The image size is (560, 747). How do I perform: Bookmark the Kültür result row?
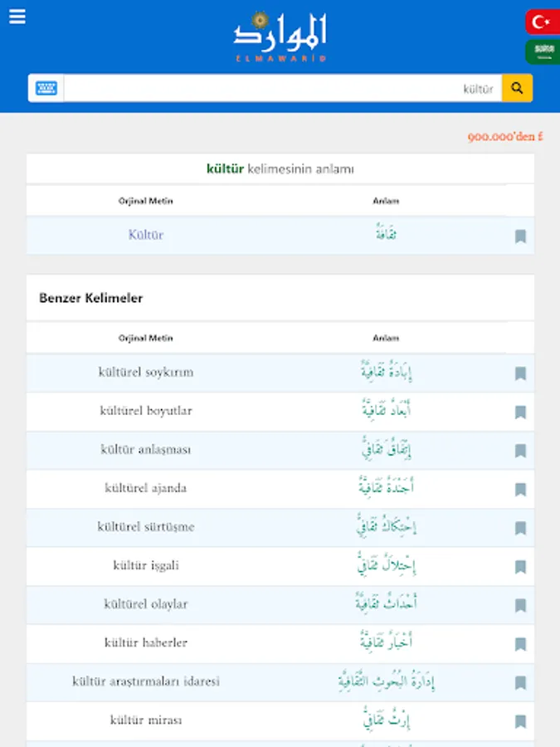520,237
